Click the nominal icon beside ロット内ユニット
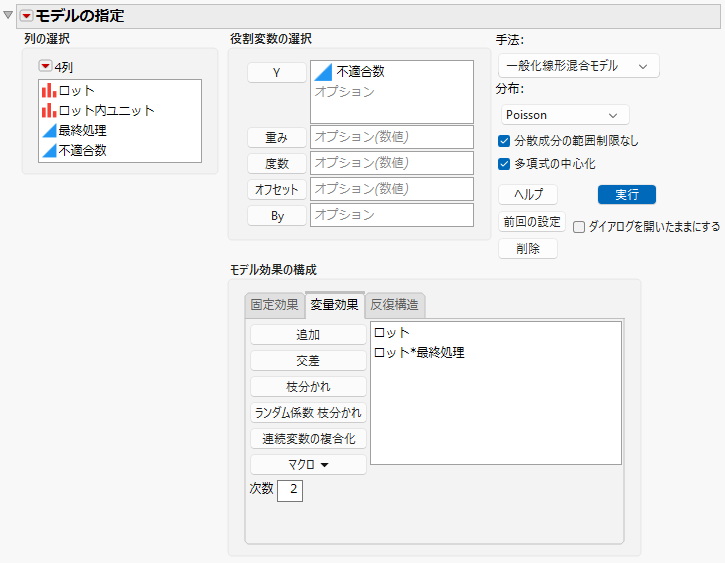Viewport: 725px width, 563px height. tap(49, 110)
